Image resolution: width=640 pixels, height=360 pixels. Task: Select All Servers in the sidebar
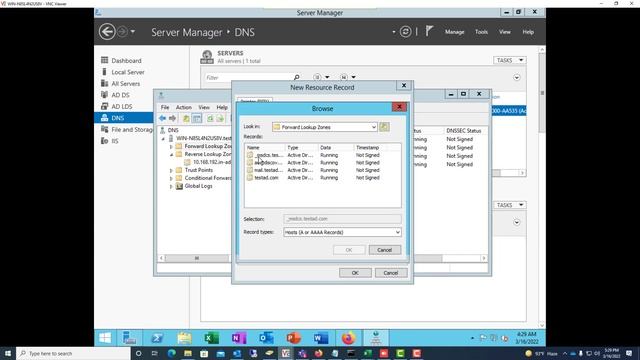124,83
